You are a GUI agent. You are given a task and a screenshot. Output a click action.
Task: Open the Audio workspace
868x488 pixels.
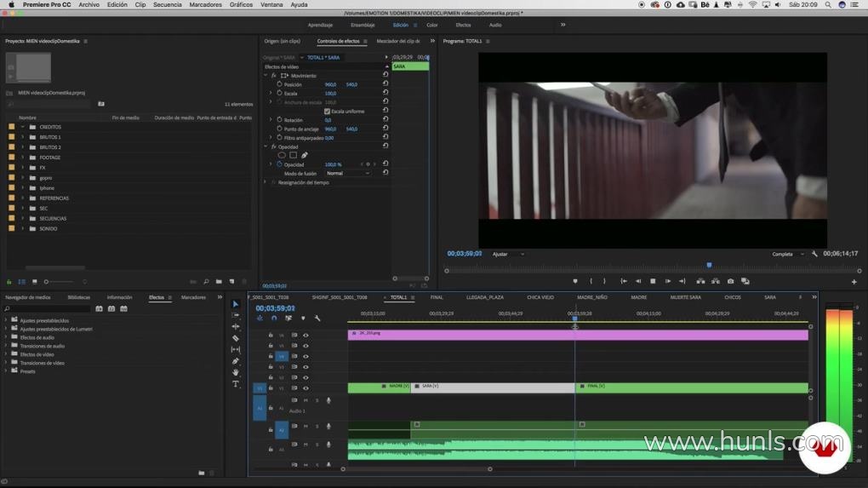[494, 25]
